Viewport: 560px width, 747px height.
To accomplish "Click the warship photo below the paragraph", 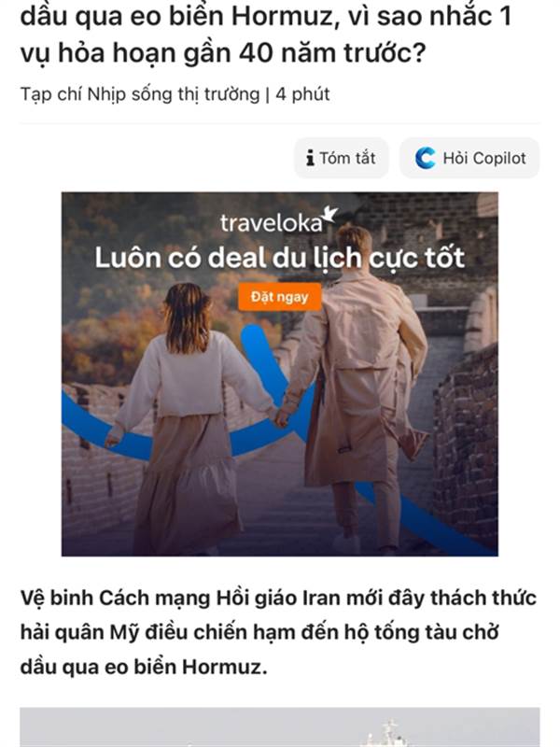I will [x=280, y=727].
